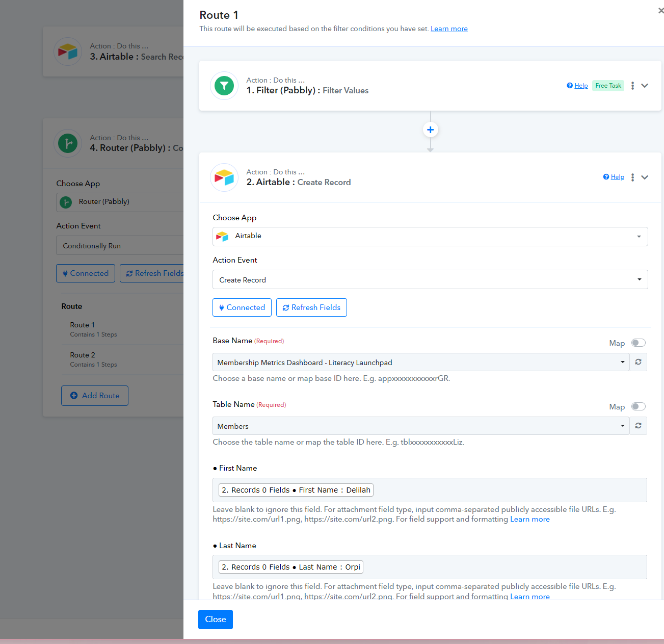664x644 pixels.
Task: Close the Route 1 panel with the X
Action: coord(661,11)
